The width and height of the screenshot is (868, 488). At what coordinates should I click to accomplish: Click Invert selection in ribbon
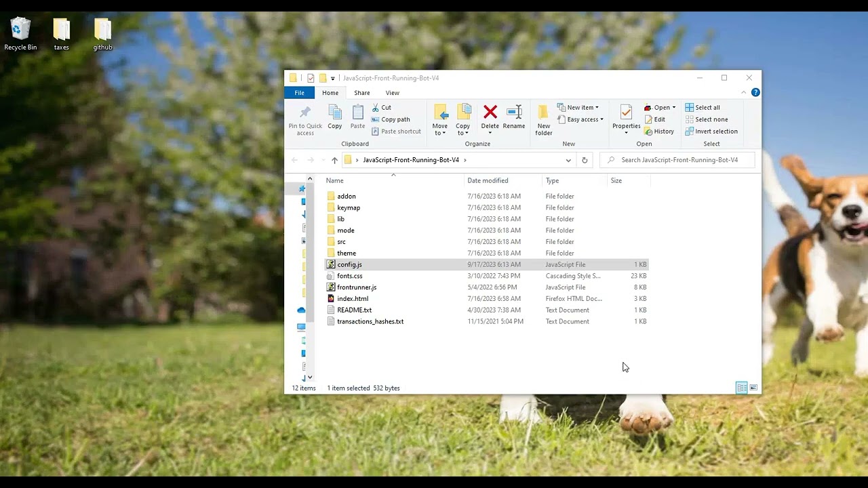[711, 131]
